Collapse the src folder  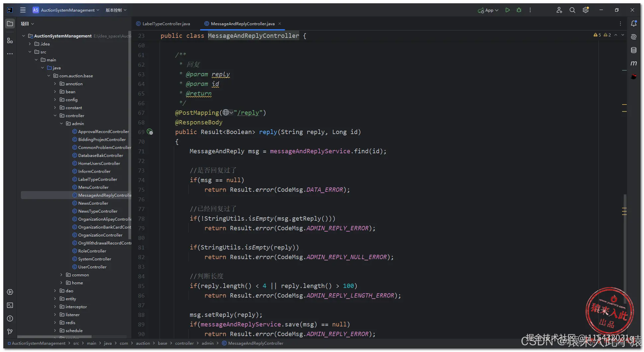pos(30,52)
